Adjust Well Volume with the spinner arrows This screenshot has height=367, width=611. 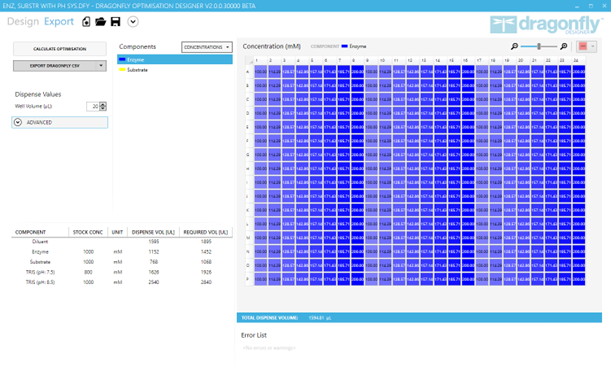coord(103,106)
